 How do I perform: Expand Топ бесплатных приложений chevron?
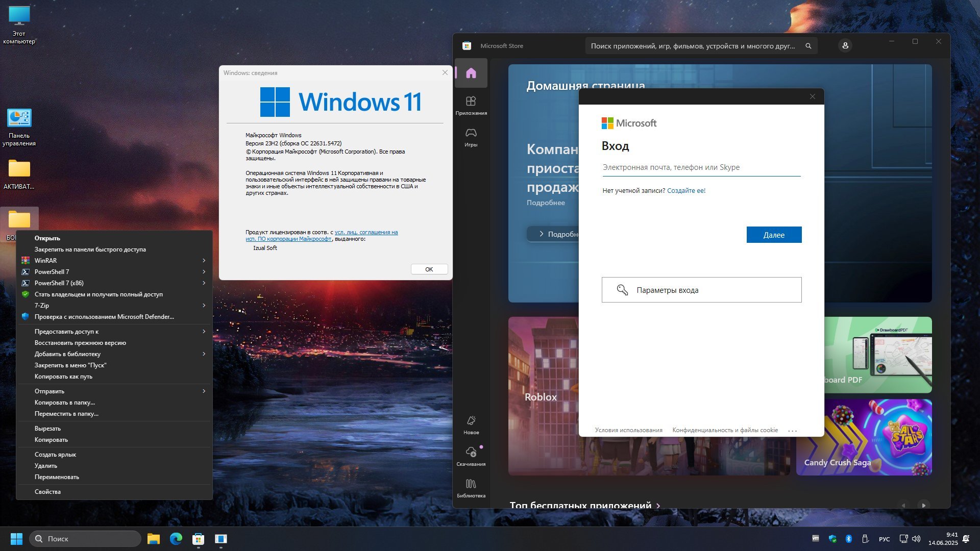(658, 506)
